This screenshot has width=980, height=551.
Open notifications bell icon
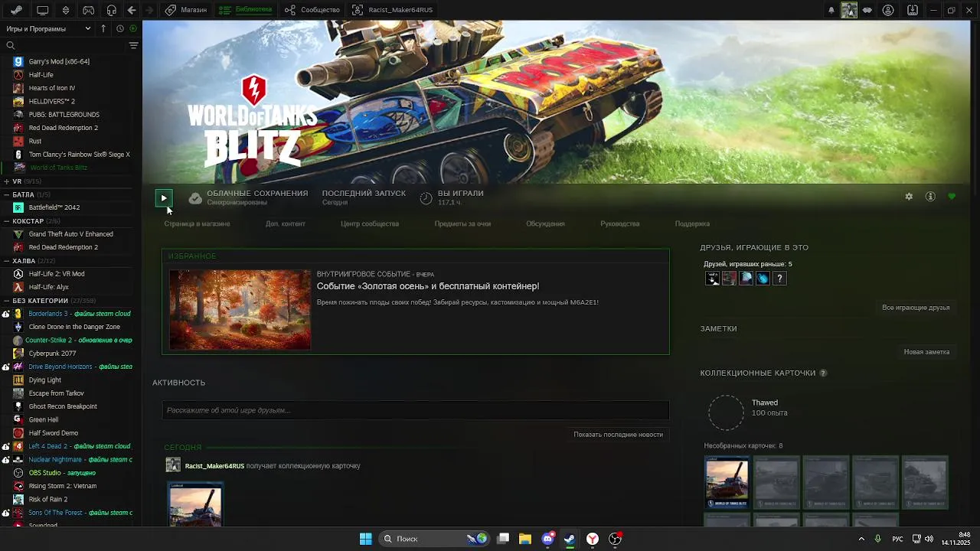point(831,10)
